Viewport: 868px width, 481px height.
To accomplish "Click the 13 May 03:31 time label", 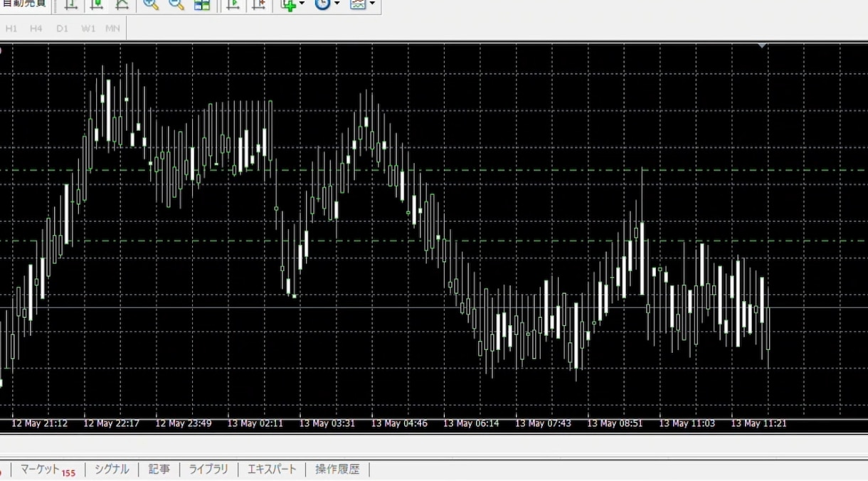I will coord(327,423).
